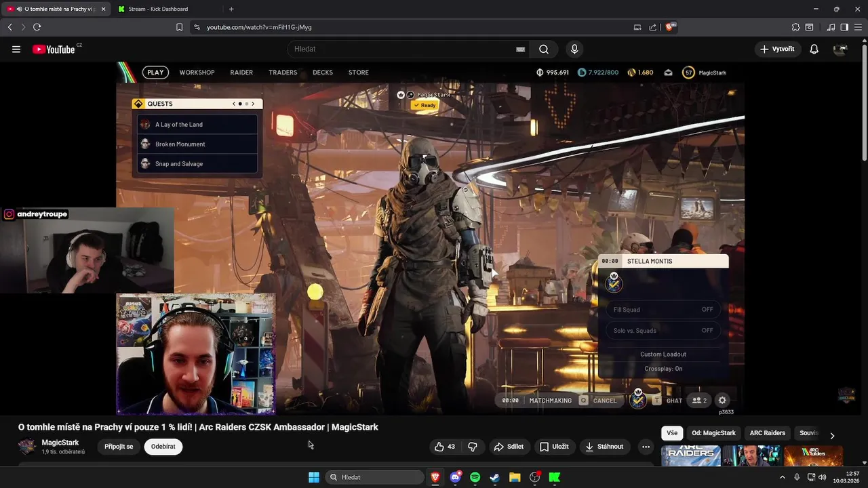The height and width of the screenshot is (488, 868).
Task: Open the YouTube account avatar menu
Action: pos(840,49)
